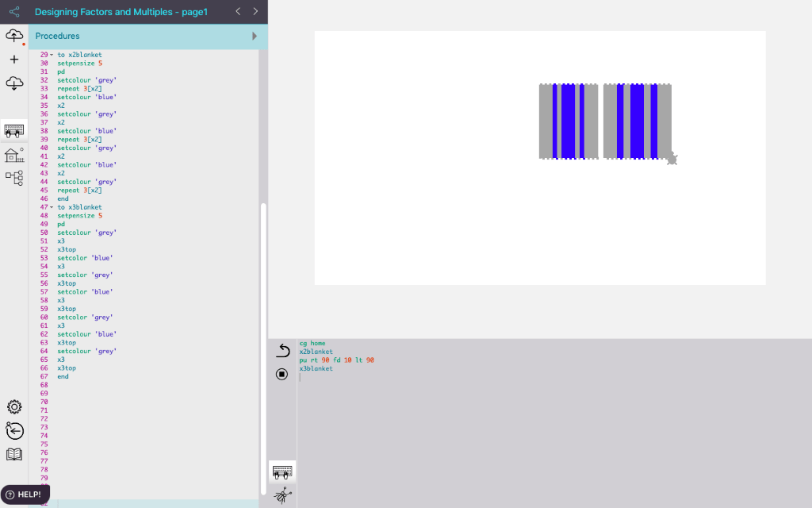The image size is (812, 508).
Task: Select the keyboard code editor in left sidebar
Action: (14, 131)
